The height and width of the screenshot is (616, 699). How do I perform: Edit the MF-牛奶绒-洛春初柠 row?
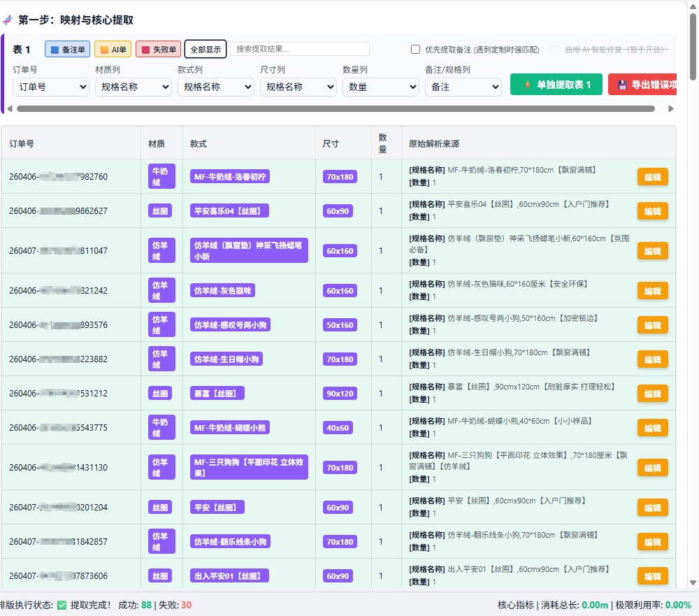(x=653, y=177)
